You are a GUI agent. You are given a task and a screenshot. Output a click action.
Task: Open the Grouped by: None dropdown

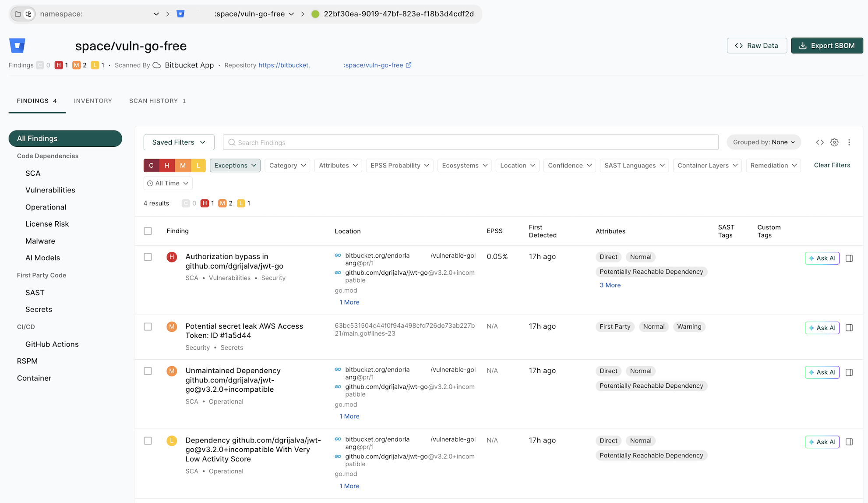point(763,142)
